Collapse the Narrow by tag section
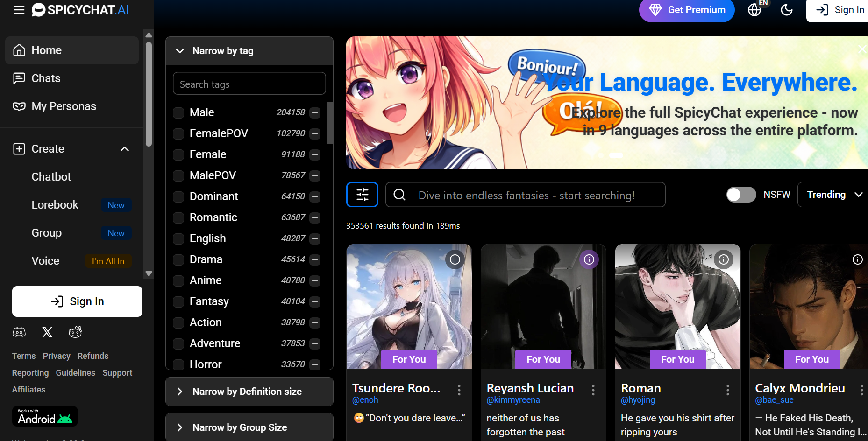868x441 pixels. tap(180, 51)
